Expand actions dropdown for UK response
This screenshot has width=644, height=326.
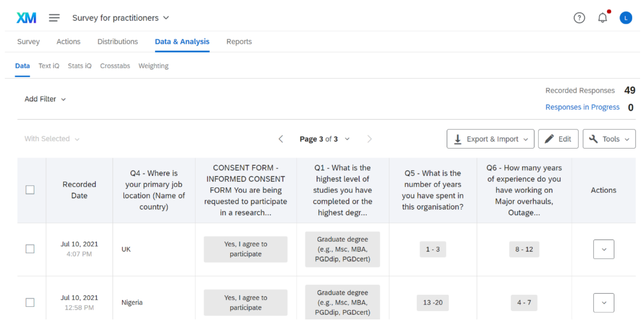[604, 249]
